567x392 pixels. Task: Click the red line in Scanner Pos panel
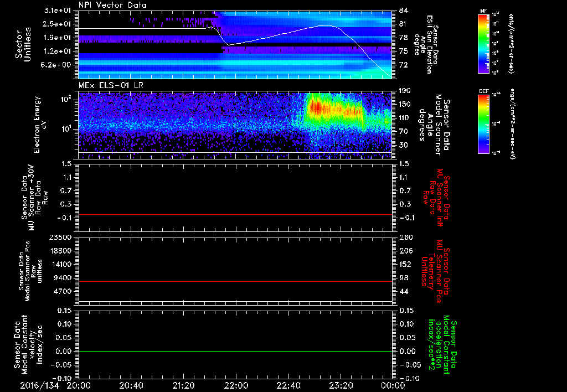235,281
